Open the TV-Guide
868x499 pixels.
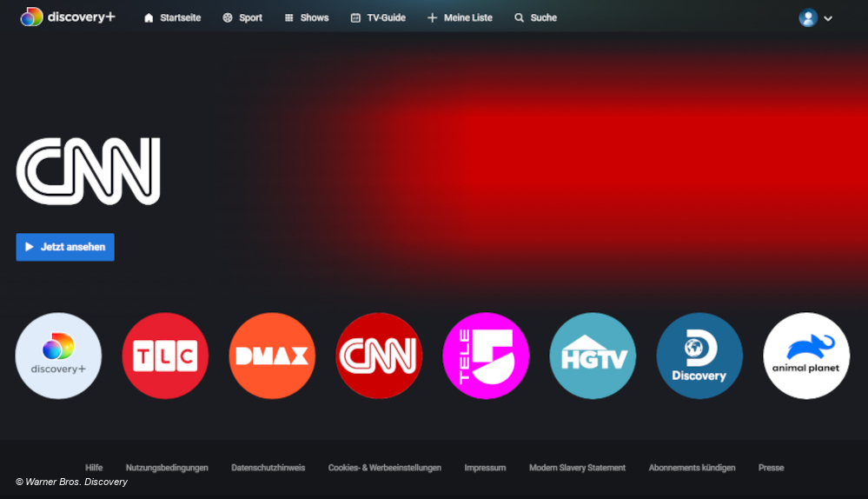pyautogui.click(x=378, y=17)
